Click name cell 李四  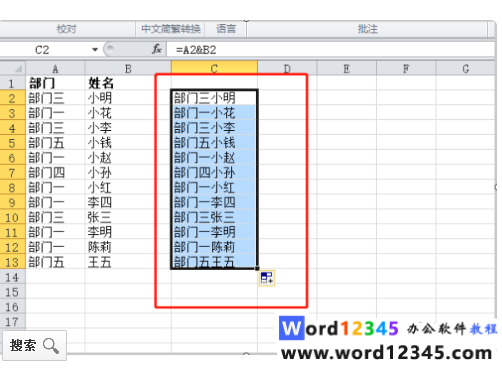tap(128, 202)
